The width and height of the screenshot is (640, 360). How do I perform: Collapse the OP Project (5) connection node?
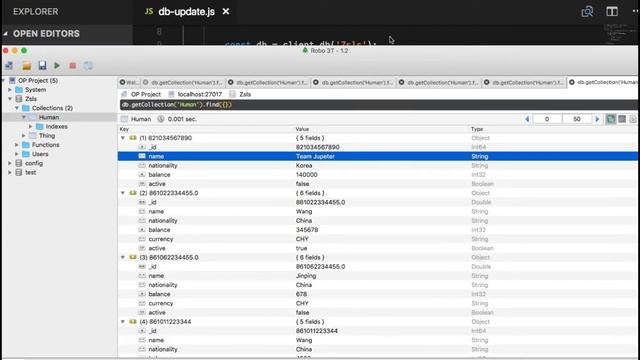[x=4, y=80]
